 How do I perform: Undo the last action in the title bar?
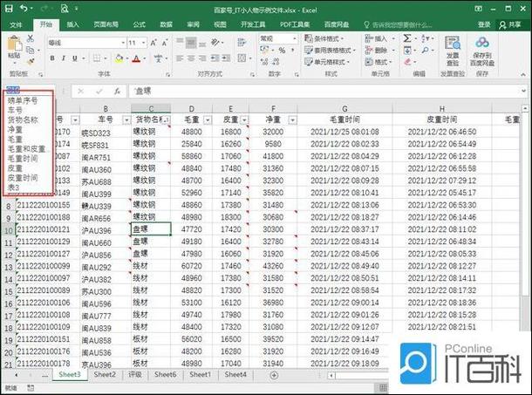tap(24, 8)
